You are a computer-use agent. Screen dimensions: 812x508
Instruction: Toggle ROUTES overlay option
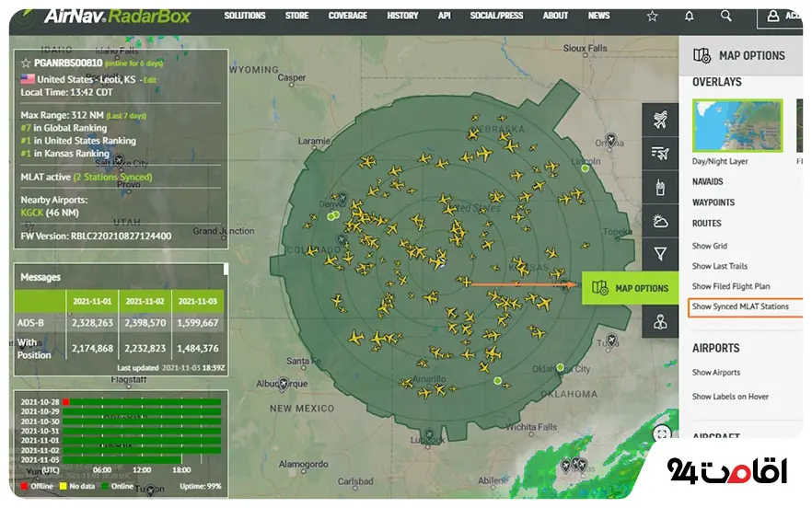[706, 224]
